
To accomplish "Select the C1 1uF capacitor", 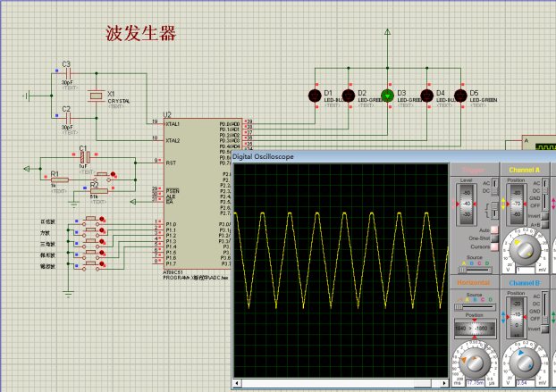I will coord(85,157).
